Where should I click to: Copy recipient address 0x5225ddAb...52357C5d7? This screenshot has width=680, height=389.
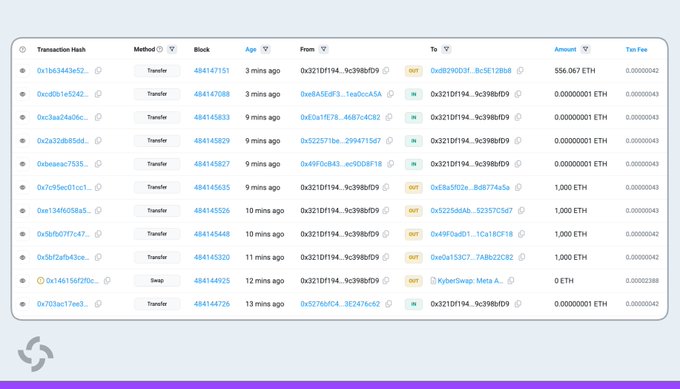[521, 210]
